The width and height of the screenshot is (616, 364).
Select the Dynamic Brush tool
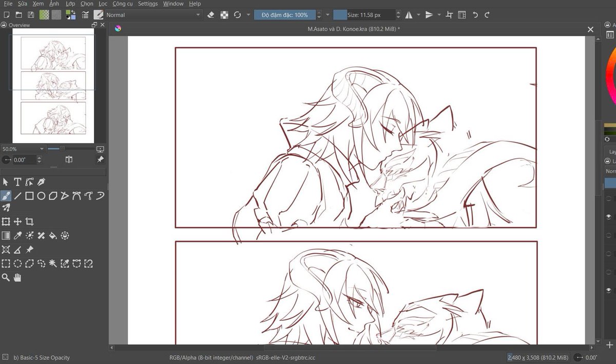click(100, 195)
